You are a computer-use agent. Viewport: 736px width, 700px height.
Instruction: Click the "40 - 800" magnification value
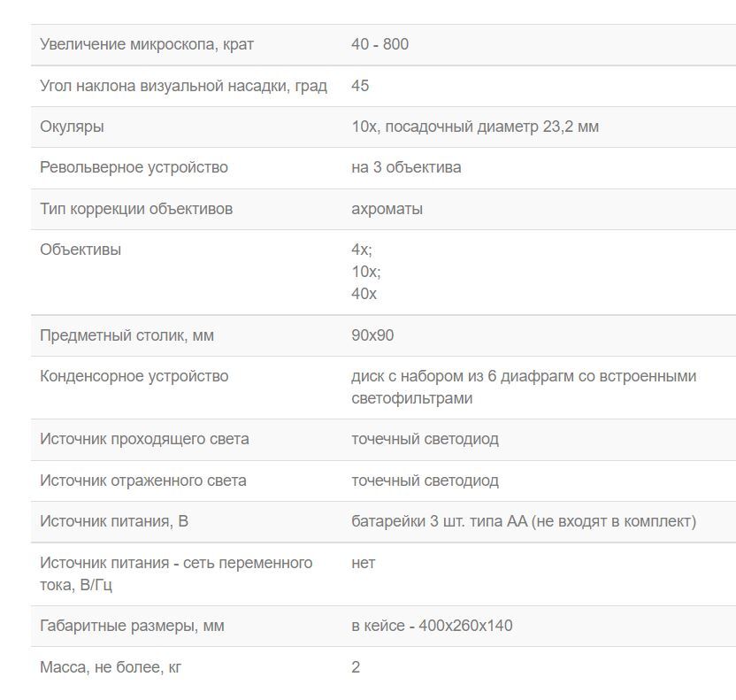(379, 44)
